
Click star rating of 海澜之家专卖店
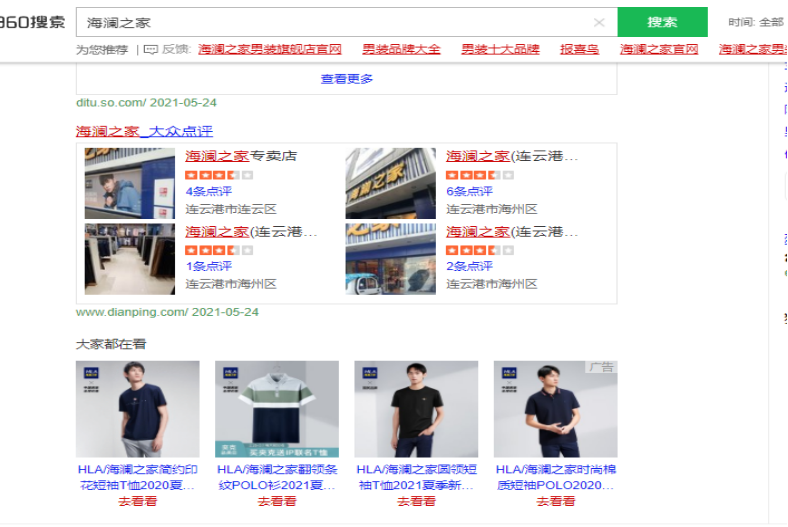click(x=219, y=175)
